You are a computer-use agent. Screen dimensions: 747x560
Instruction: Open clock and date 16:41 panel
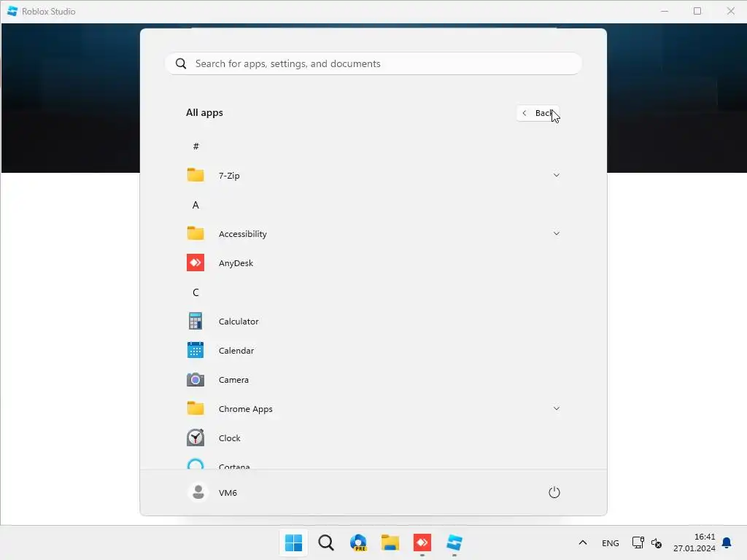click(694, 542)
